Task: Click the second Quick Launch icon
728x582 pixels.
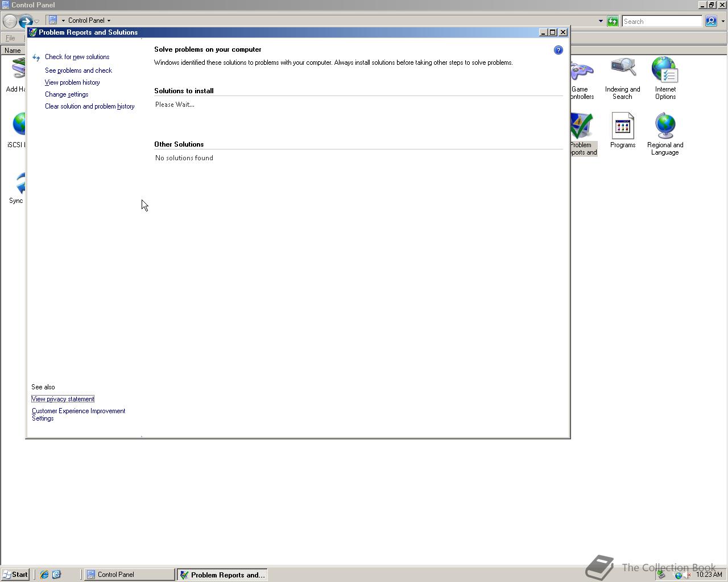Action: pos(56,575)
